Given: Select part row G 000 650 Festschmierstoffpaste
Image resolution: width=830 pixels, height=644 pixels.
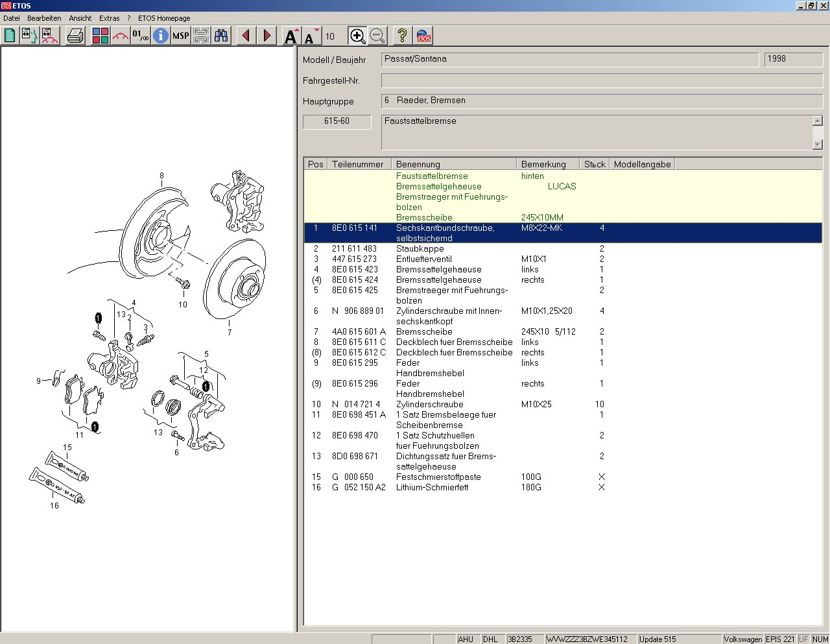Looking at the screenshot, I should click(x=563, y=477).
